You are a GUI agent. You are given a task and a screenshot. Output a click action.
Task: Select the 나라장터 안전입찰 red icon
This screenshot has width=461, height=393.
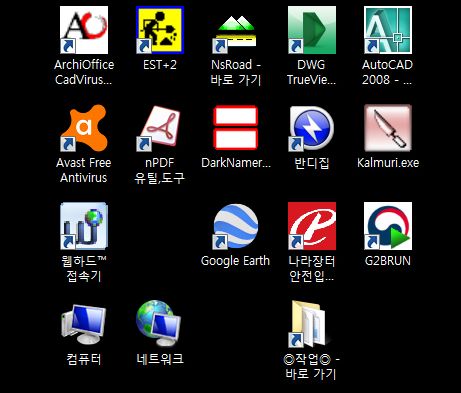(312, 226)
